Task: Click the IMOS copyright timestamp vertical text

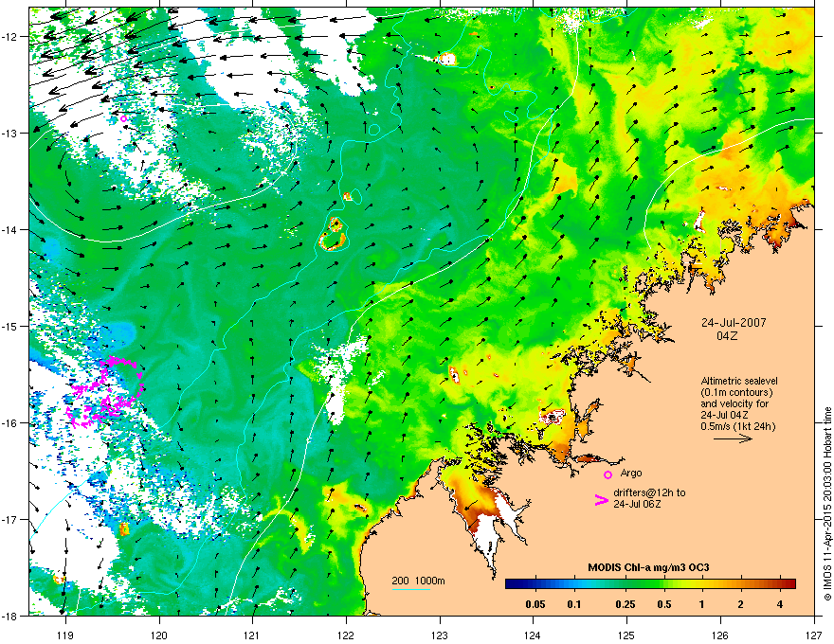Action: [827, 504]
